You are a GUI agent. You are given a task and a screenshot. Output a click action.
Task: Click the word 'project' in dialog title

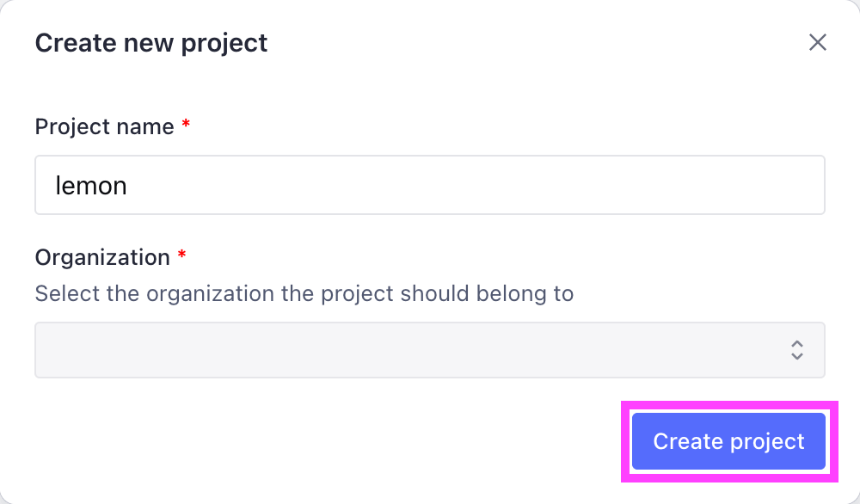[x=224, y=45]
